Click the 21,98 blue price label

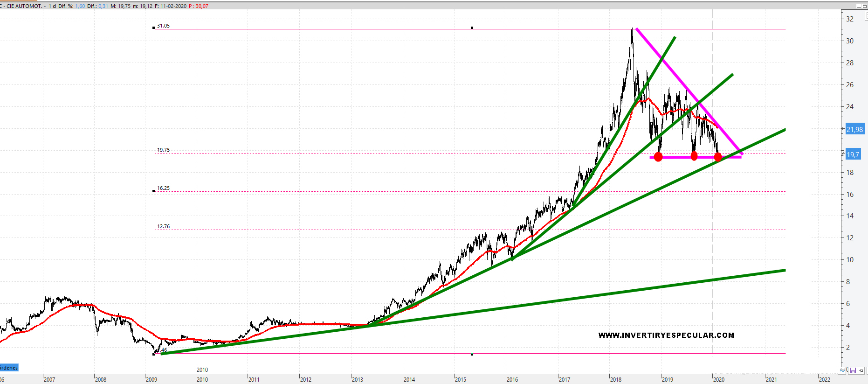coord(854,129)
